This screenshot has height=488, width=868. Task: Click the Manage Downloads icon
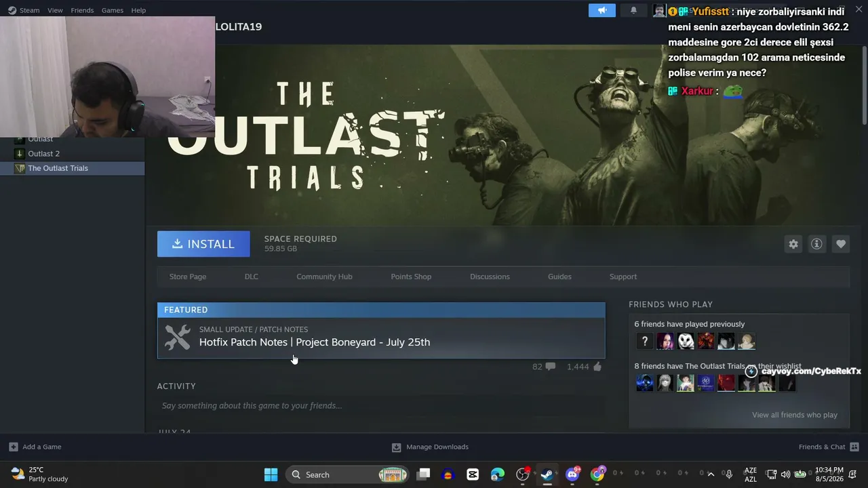[397, 447]
